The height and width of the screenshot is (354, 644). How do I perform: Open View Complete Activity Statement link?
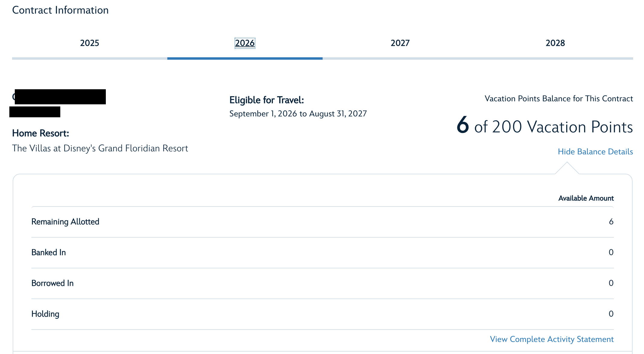pos(552,339)
